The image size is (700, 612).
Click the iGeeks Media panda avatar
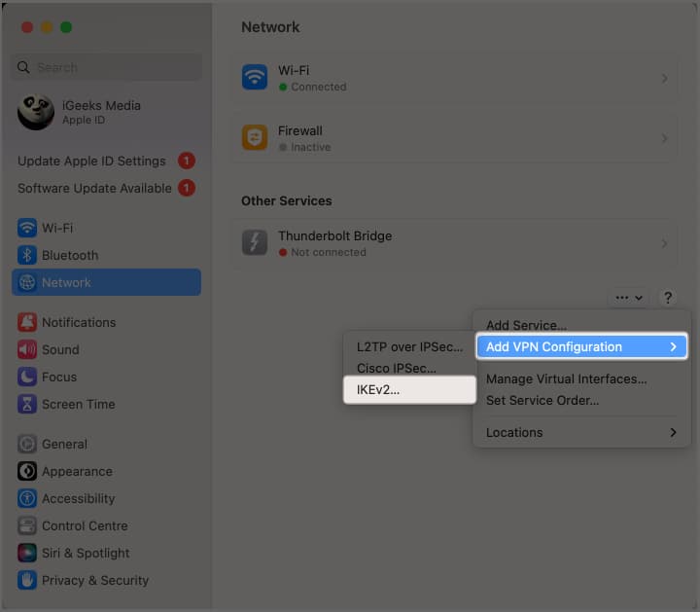[36, 112]
